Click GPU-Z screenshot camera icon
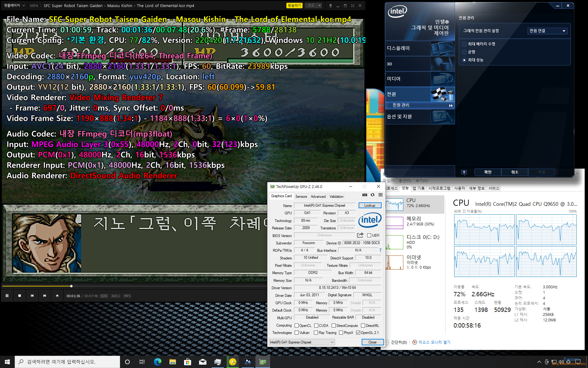 [364, 195]
